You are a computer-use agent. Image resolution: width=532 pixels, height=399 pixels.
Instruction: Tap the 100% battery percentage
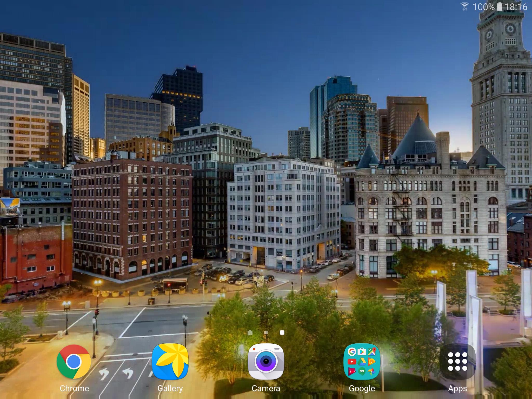[x=483, y=7]
